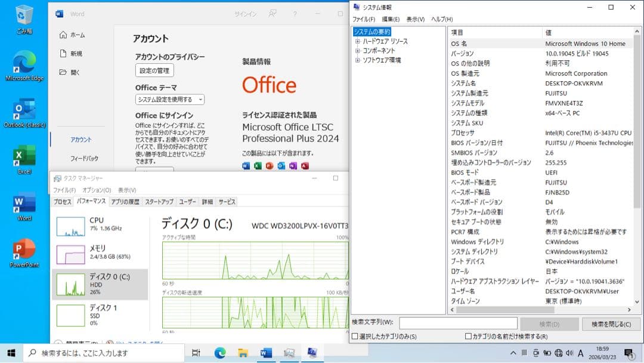Screen dimensions: 644x363
Task: Click サインイン in Word title bar
Action: tap(246, 14)
